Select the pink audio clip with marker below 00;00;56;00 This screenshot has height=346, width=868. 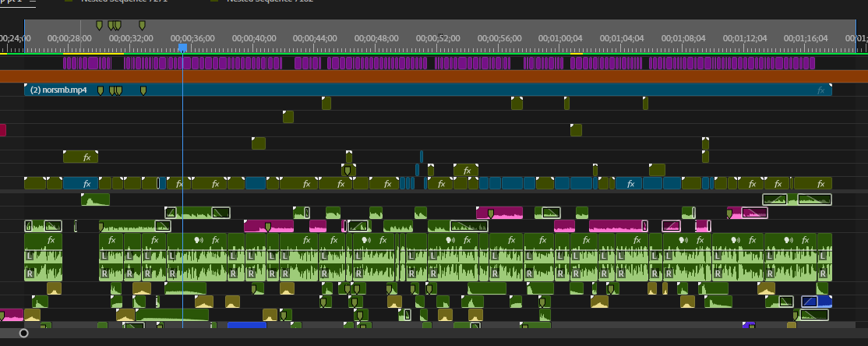pos(499,213)
